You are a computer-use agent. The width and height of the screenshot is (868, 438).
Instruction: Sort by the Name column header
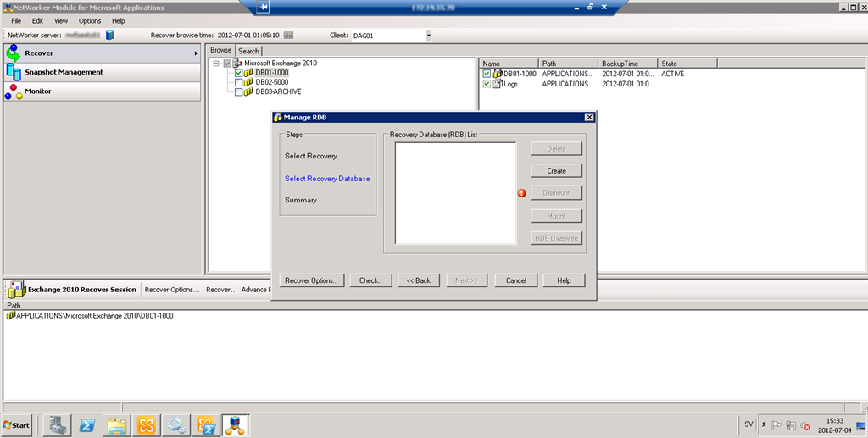[509, 64]
